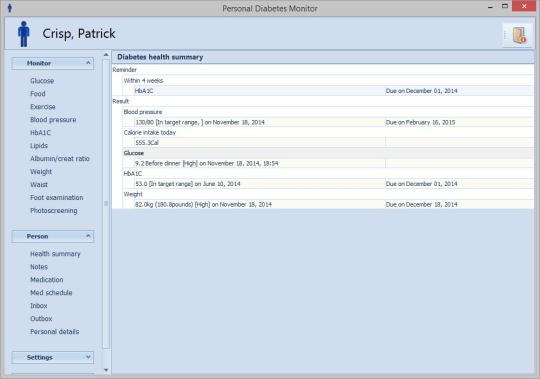Open Lipids in the sidebar
The height and width of the screenshot is (379, 540).
[x=39, y=146]
